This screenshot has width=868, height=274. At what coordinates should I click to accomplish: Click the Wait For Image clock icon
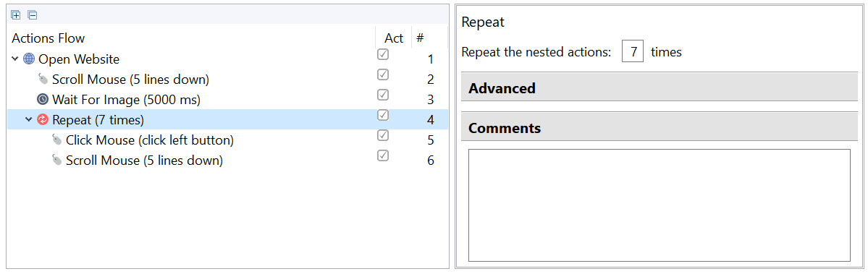(x=43, y=100)
